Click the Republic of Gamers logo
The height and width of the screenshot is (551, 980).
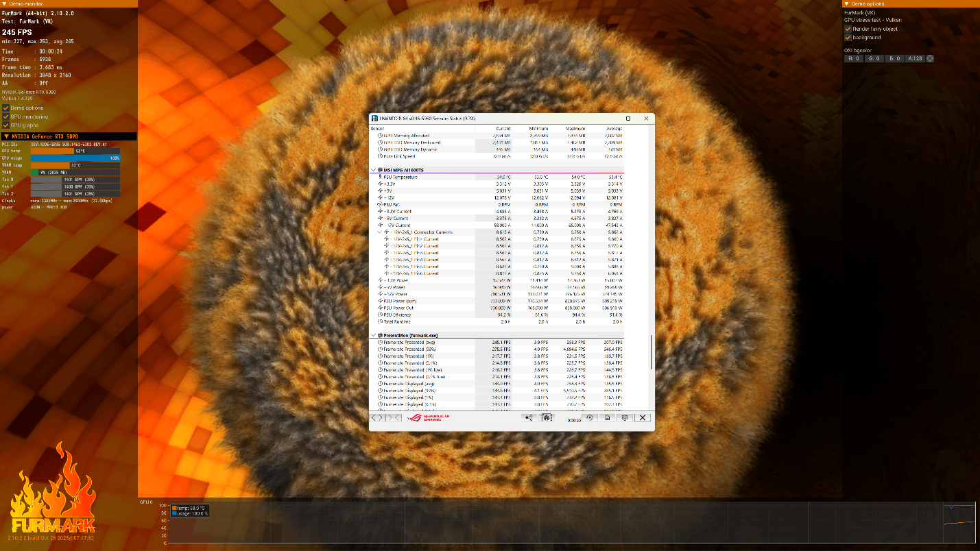click(430, 417)
